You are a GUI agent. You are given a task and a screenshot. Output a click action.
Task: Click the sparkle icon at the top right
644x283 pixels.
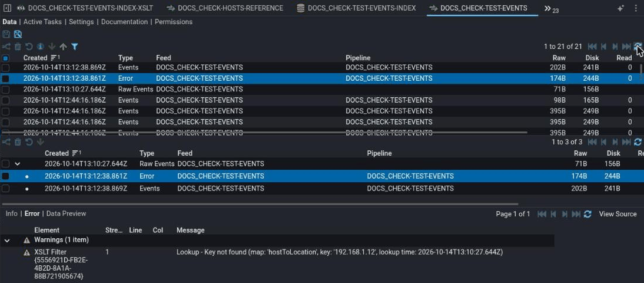click(620, 8)
